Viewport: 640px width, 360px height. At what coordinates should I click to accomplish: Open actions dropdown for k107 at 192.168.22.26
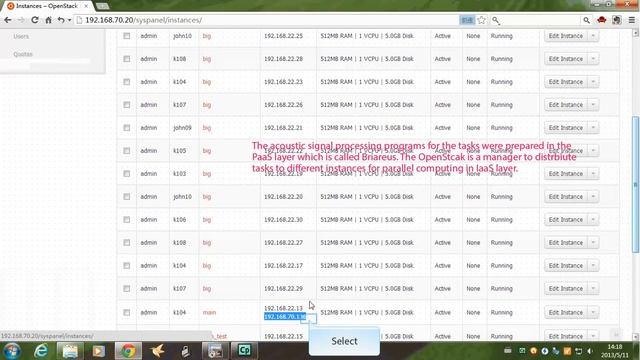(x=593, y=104)
